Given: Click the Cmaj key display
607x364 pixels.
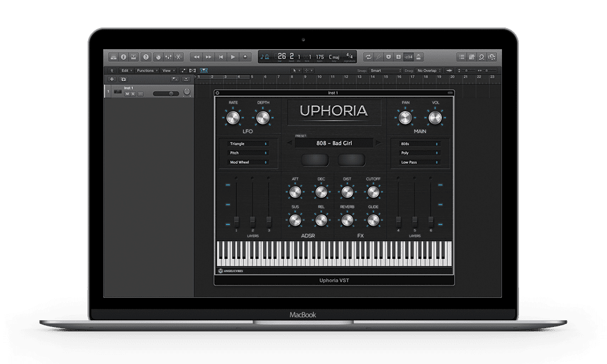Looking at the screenshot, I should coord(334,57).
